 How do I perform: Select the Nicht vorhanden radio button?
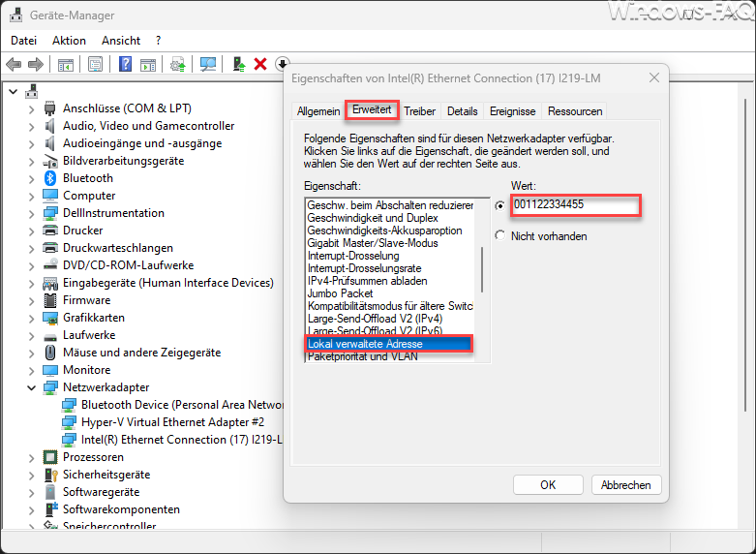[x=500, y=235]
